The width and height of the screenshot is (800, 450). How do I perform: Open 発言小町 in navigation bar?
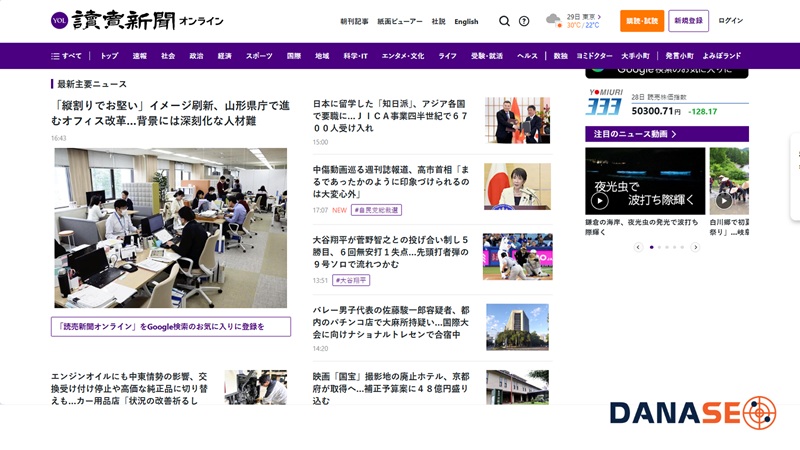[680, 56]
